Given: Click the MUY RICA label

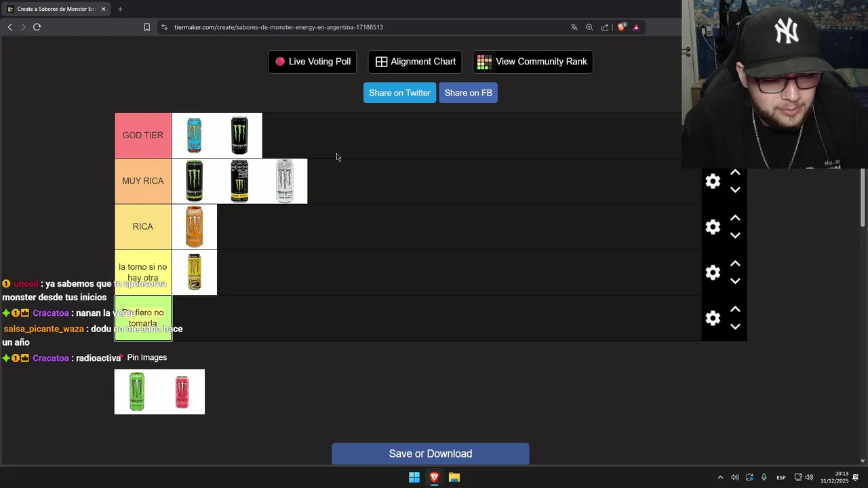Looking at the screenshot, I should 142,181.
